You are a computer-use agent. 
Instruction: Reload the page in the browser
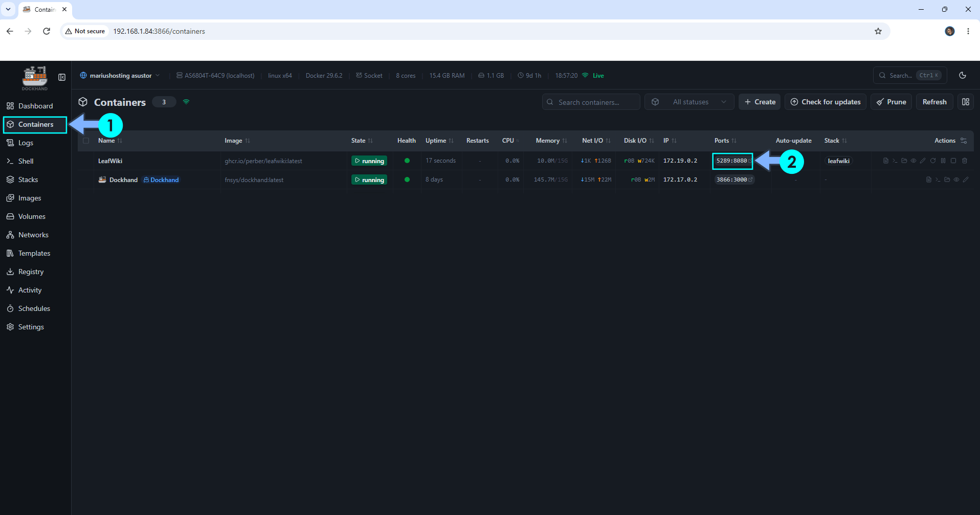(x=47, y=31)
